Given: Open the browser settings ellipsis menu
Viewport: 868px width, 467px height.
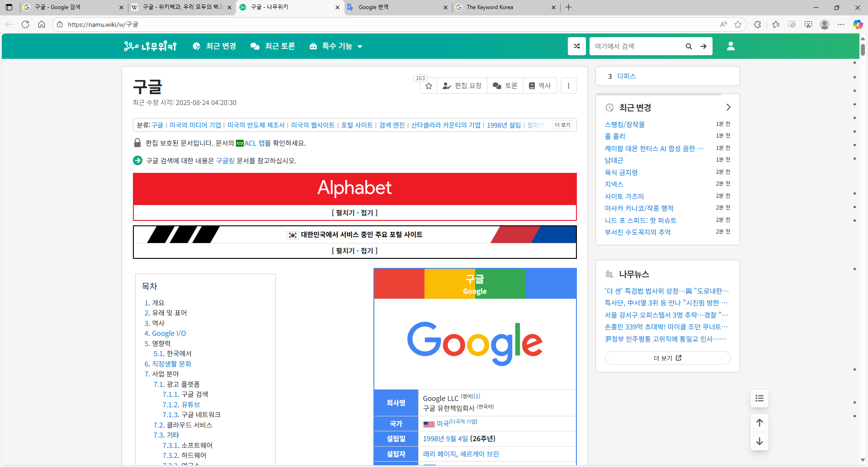Looking at the screenshot, I should click(841, 24).
